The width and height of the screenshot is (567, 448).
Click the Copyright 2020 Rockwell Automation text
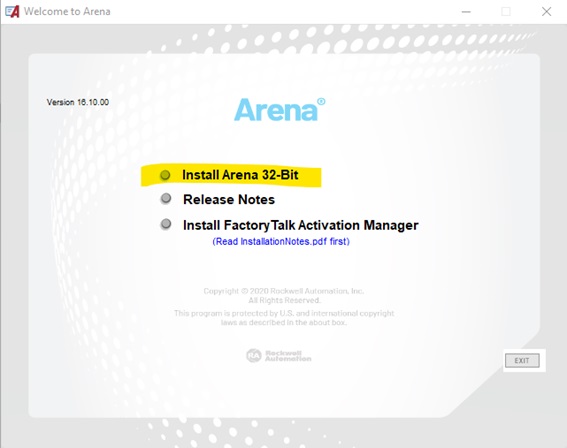284,291
